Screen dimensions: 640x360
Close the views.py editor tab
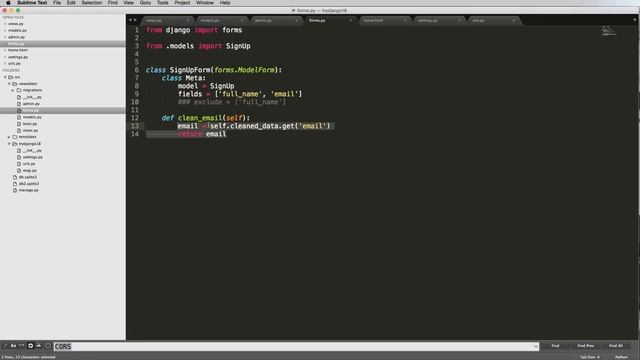tap(188, 20)
